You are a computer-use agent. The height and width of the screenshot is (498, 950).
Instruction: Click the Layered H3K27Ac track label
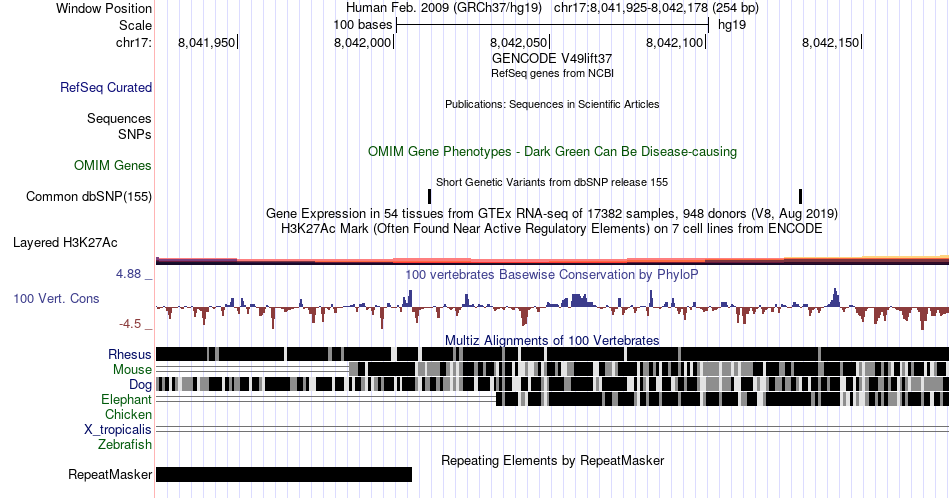coord(65,242)
